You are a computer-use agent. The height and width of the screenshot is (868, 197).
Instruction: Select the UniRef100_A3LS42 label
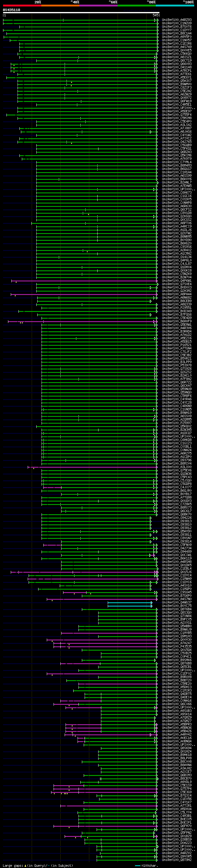click(177, 125)
